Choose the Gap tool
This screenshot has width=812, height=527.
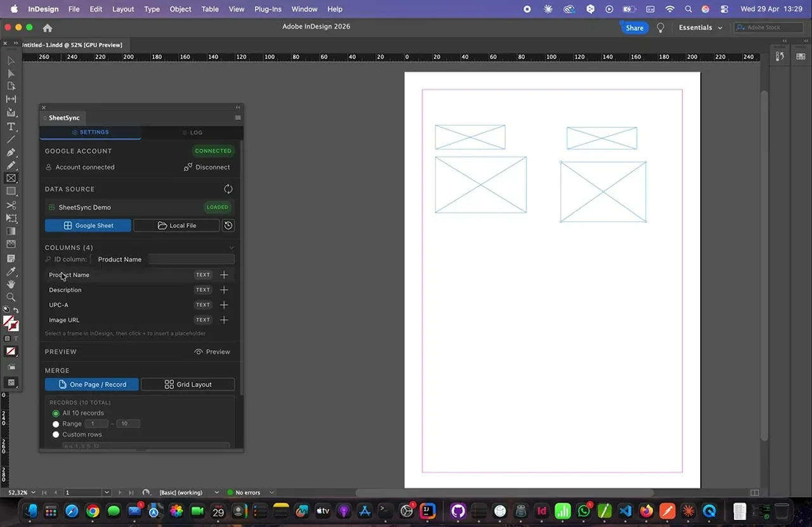[x=11, y=99]
